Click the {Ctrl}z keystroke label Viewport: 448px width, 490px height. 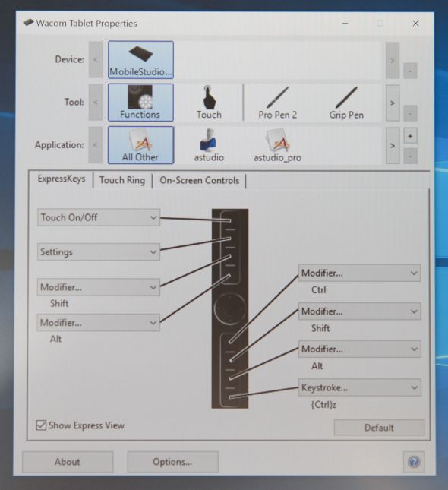click(x=323, y=405)
